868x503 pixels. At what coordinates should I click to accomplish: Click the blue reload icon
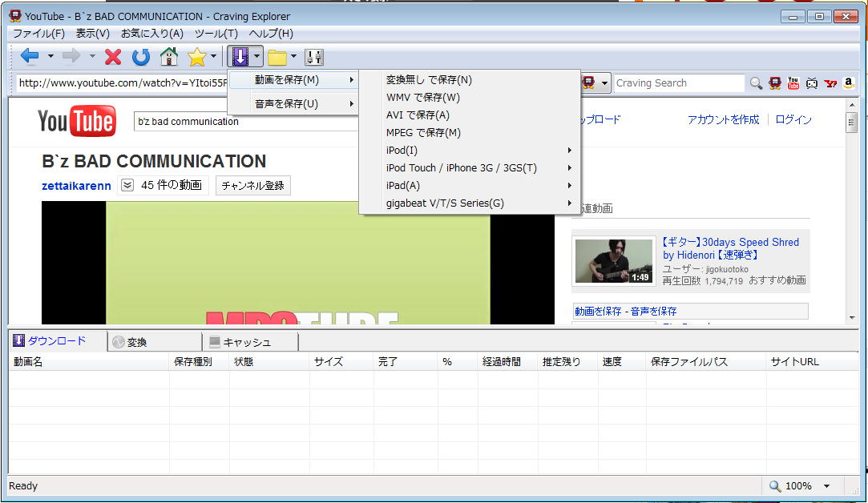141,56
